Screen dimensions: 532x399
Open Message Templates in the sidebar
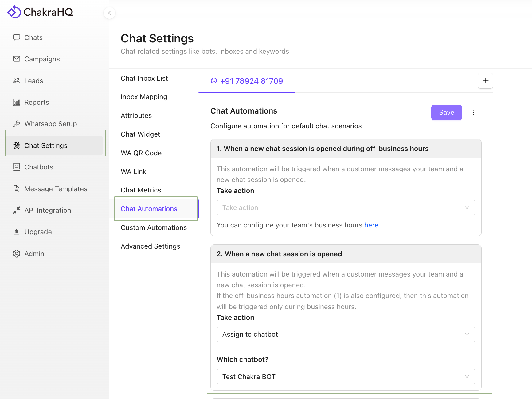56,189
